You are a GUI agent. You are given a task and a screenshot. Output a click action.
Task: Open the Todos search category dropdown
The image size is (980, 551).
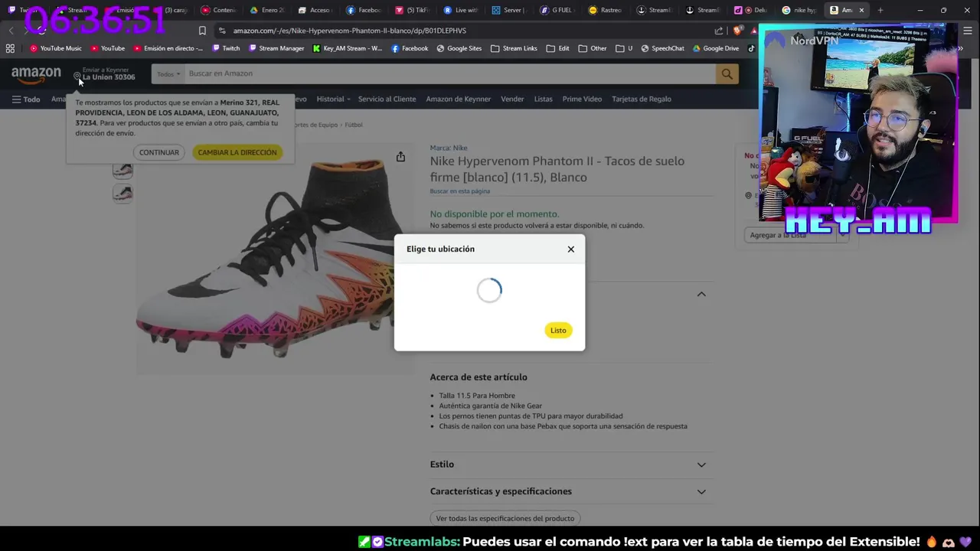168,74
